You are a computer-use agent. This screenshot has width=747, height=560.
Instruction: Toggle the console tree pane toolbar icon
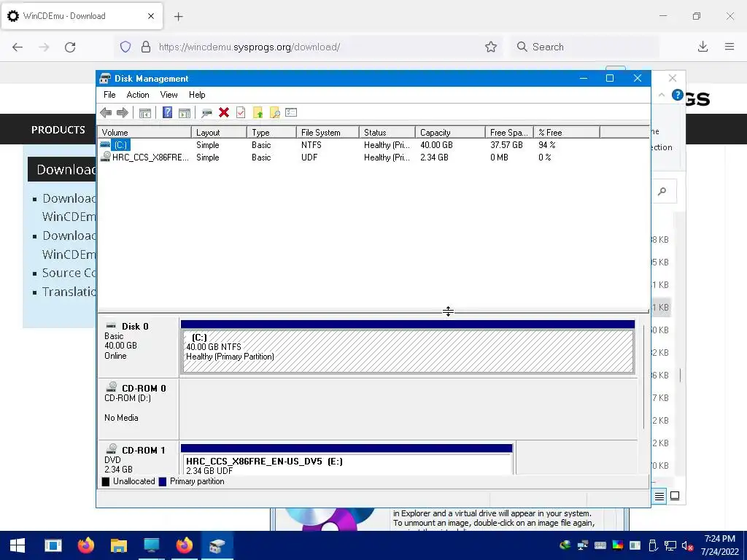(x=145, y=113)
